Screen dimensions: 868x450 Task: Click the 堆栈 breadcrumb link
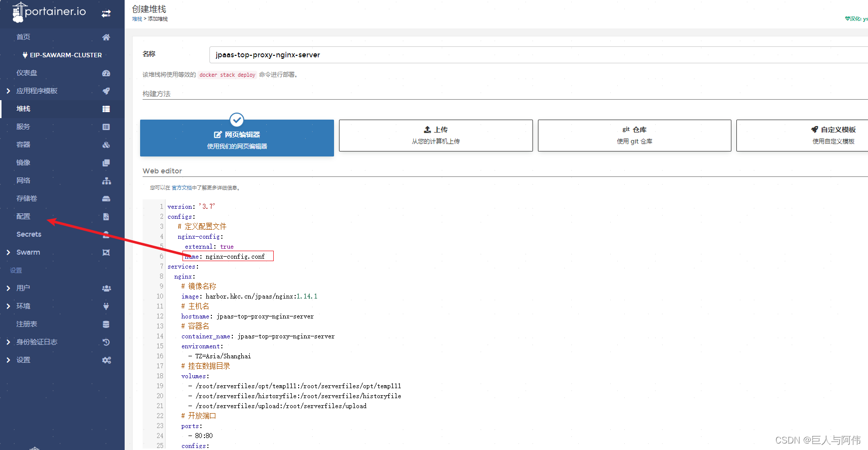tap(137, 19)
